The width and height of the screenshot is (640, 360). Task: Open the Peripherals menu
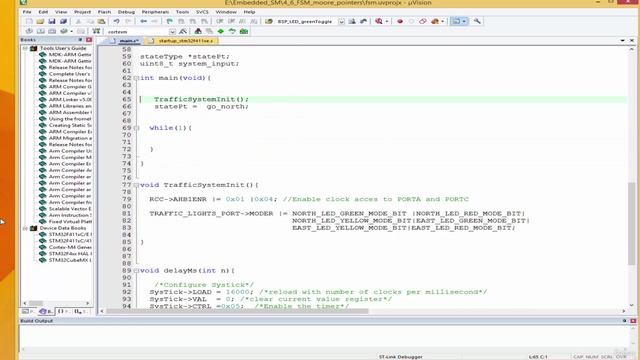click(155, 12)
